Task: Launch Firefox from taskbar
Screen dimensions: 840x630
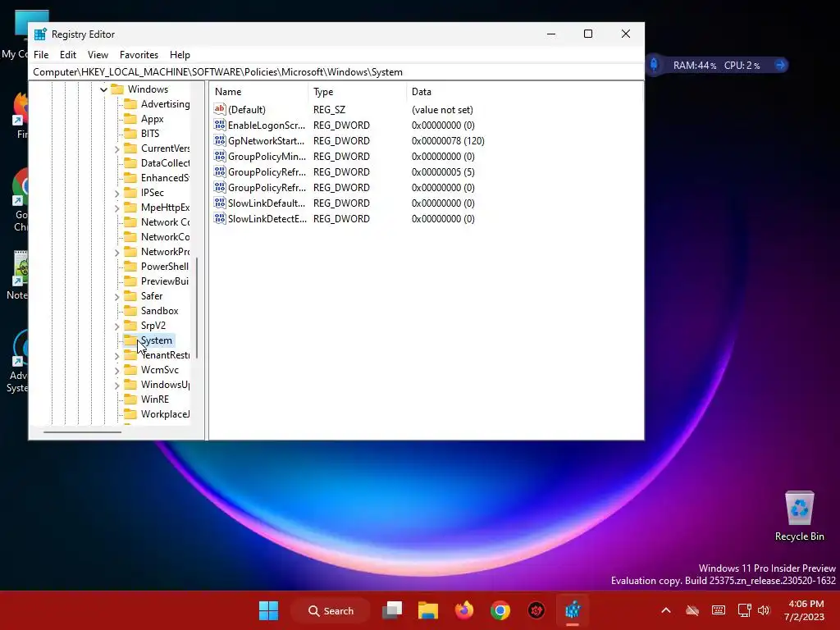Action: point(464,610)
